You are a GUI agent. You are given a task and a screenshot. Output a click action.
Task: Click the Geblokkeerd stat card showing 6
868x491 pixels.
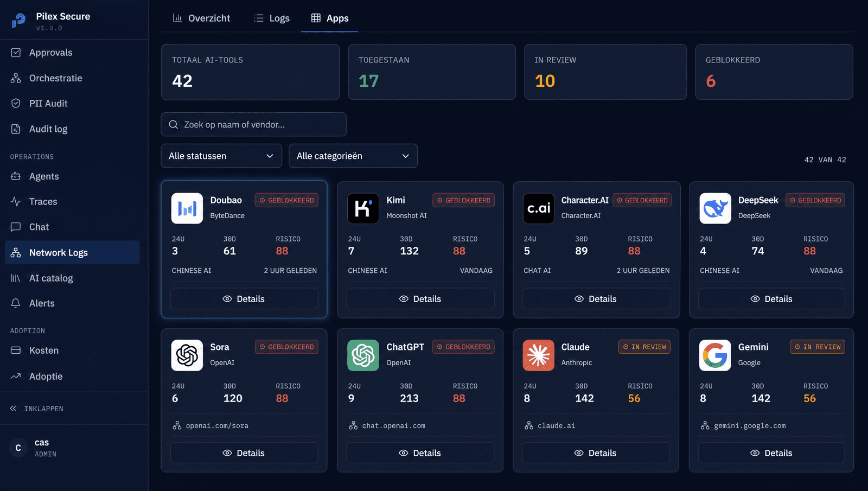[774, 72]
